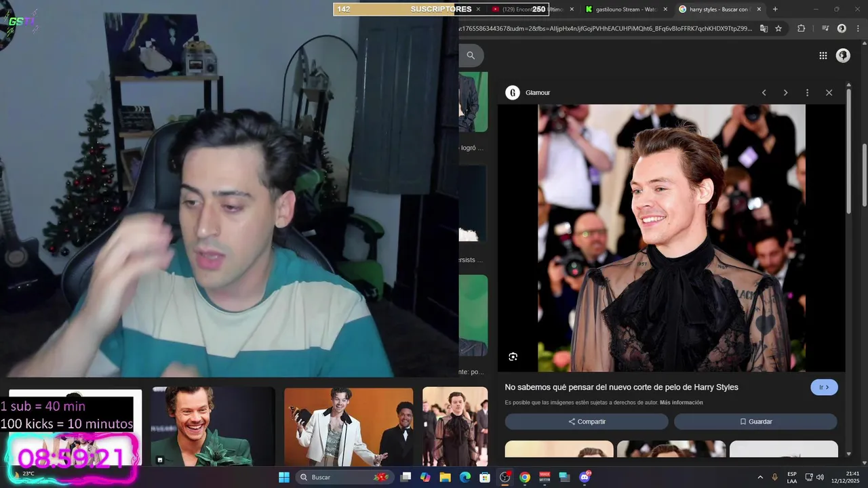Click the Google search magnifier icon

click(x=471, y=56)
